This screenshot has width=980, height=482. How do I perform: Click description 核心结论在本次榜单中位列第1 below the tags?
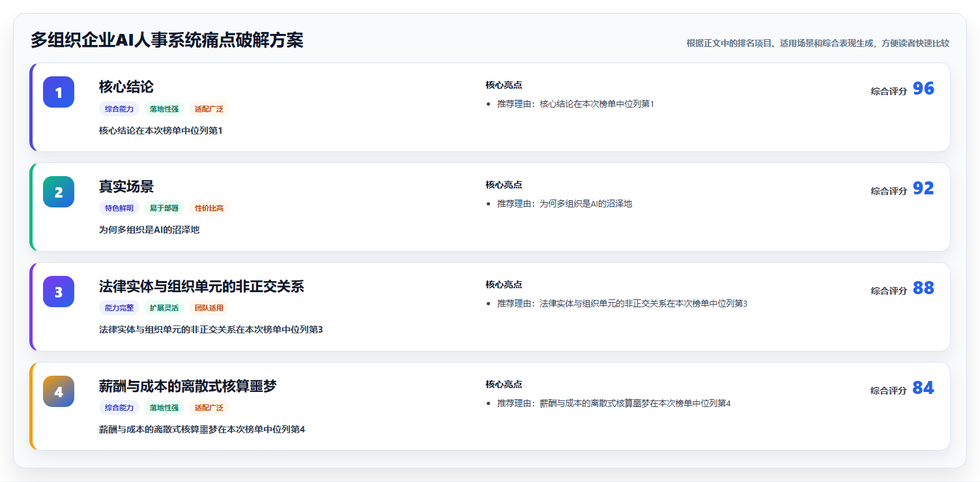click(x=161, y=130)
